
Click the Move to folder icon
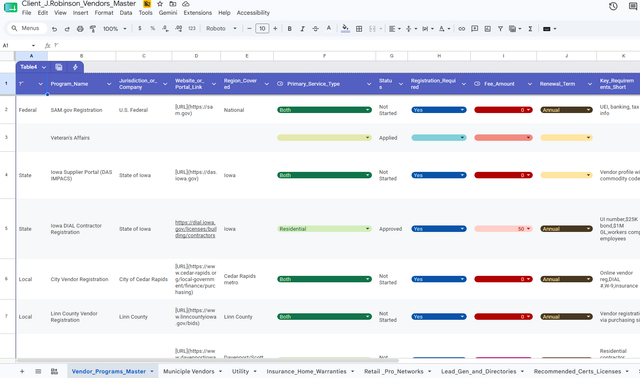click(173, 4)
